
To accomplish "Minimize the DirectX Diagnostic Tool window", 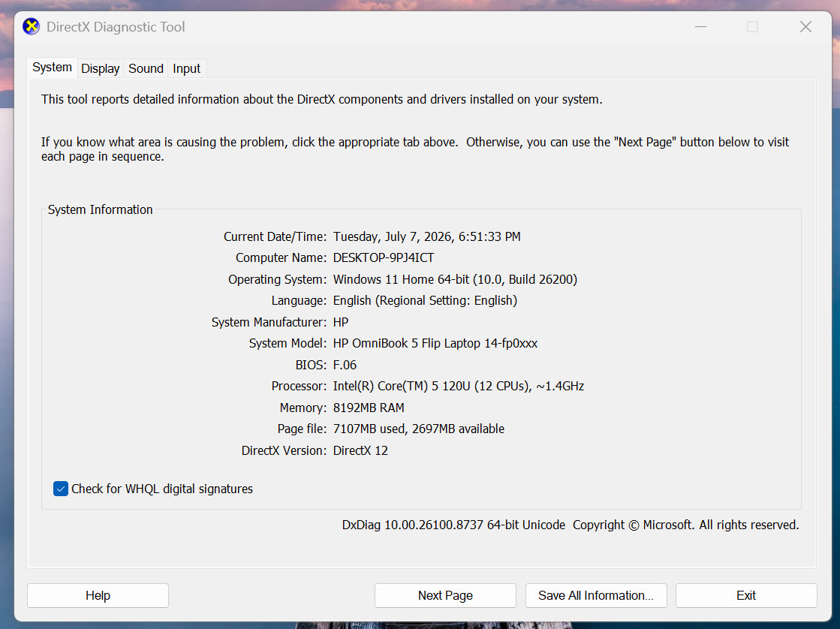I will coord(700,26).
